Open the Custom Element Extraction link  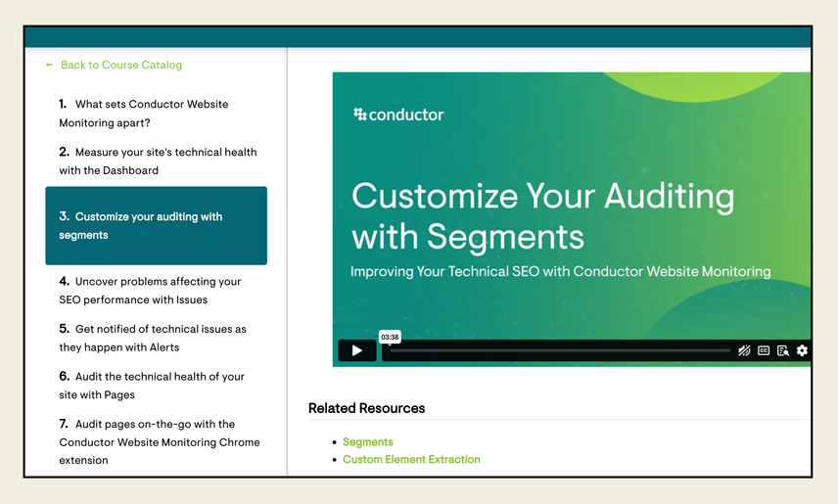tap(411, 459)
